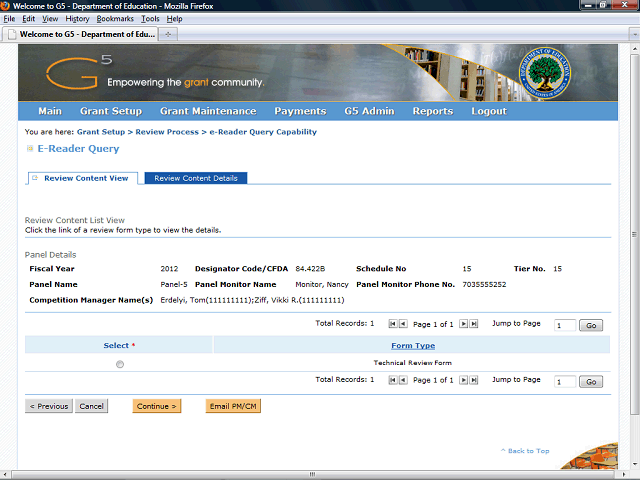Click previous-page arrow in upper pagination
Viewport: 640px width, 480px height.
(403, 324)
